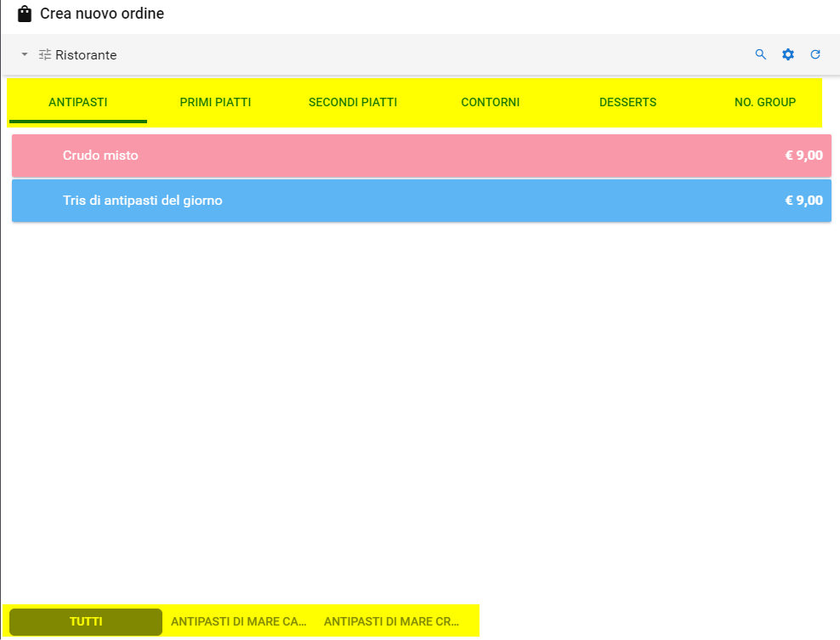Add Tris di antipasti del giorno
Viewport: 840px width, 640px height.
422,201
